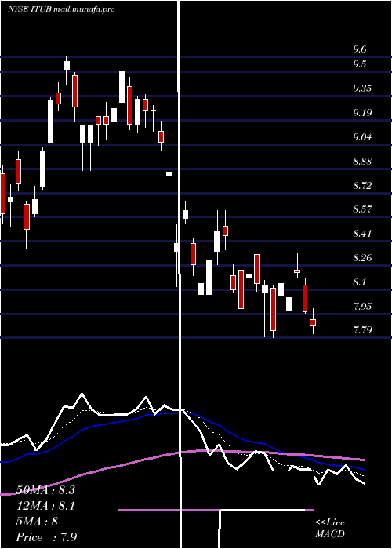Click the 8.26 price axis label

tap(362, 258)
